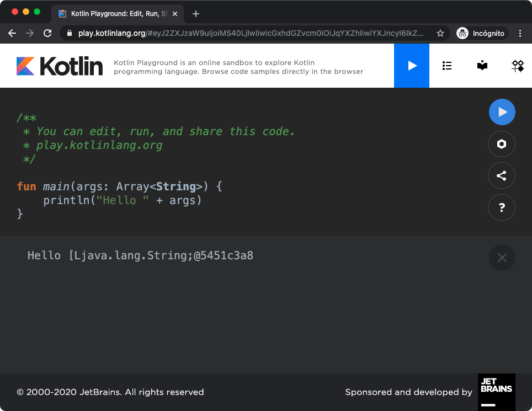The height and width of the screenshot is (411, 532).
Task: Reload the page
Action: [x=47, y=33]
